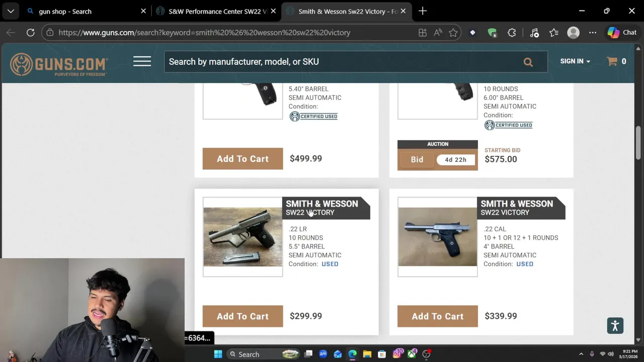
Task: Click USED condition on the $339.99 listing
Action: (x=524, y=264)
